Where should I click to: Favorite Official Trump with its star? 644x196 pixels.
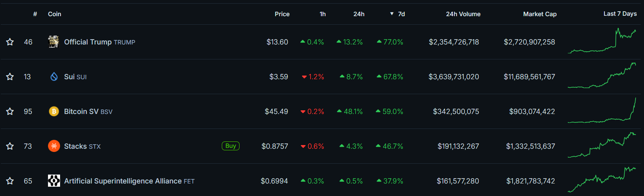[x=10, y=42]
